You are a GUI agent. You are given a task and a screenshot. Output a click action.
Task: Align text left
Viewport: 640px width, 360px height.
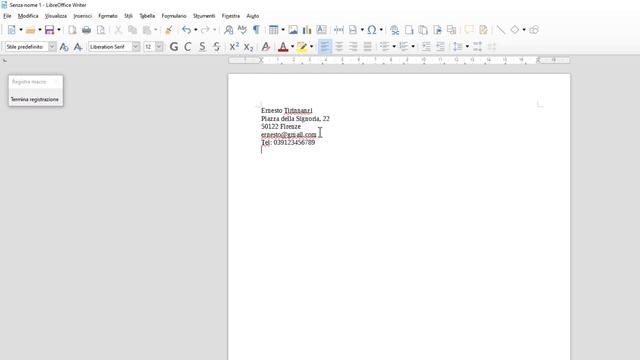[x=325, y=47]
